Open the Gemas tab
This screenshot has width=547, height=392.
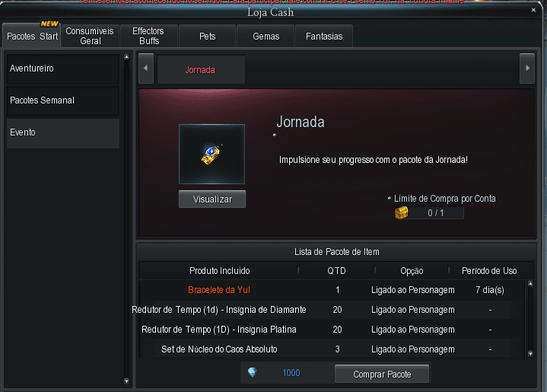click(x=266, y=36)
